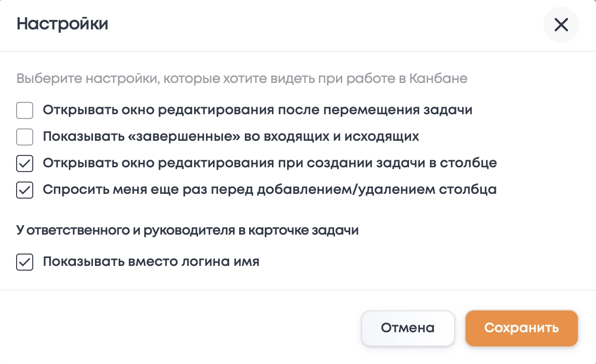
Task: Save settings with the Сохранить button
Action: point(521,328)
